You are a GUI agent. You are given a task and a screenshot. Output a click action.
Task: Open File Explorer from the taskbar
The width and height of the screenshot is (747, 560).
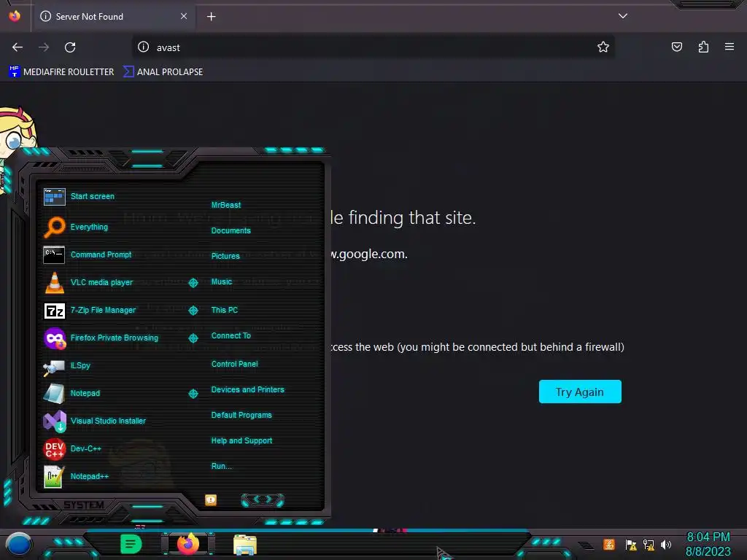[x=245, y=545]
